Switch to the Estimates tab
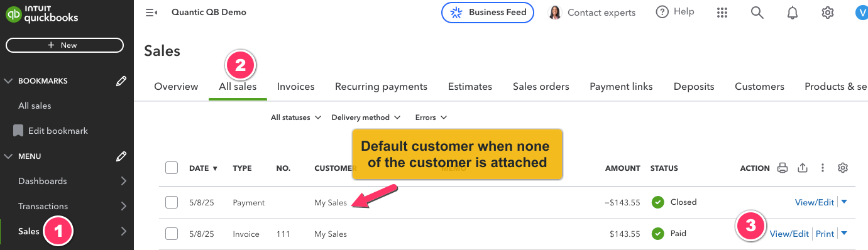 click(x=470, y=87)
